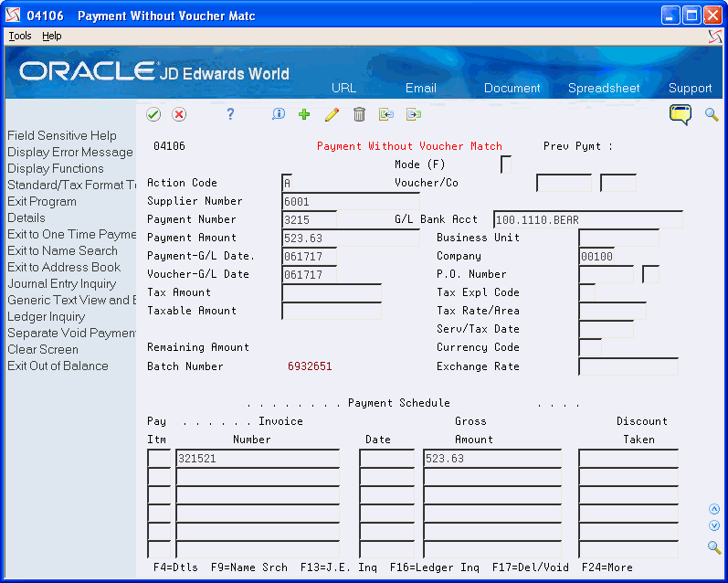This screenshot has height=583, width=728.
Task: Select Field Sensitive Help link
Action: (x=62, y=135)
